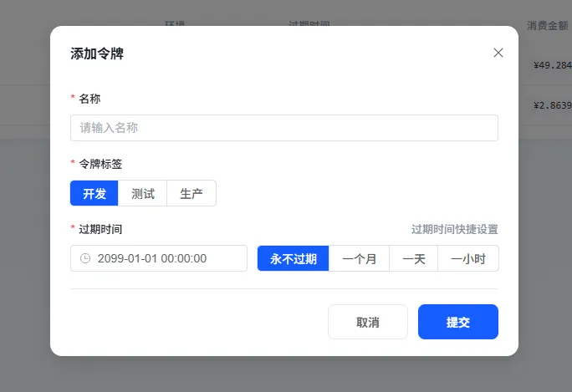Pick the 一个月 expiry shortcut
This screenshot has height=392, width=572.
point(360,258)
